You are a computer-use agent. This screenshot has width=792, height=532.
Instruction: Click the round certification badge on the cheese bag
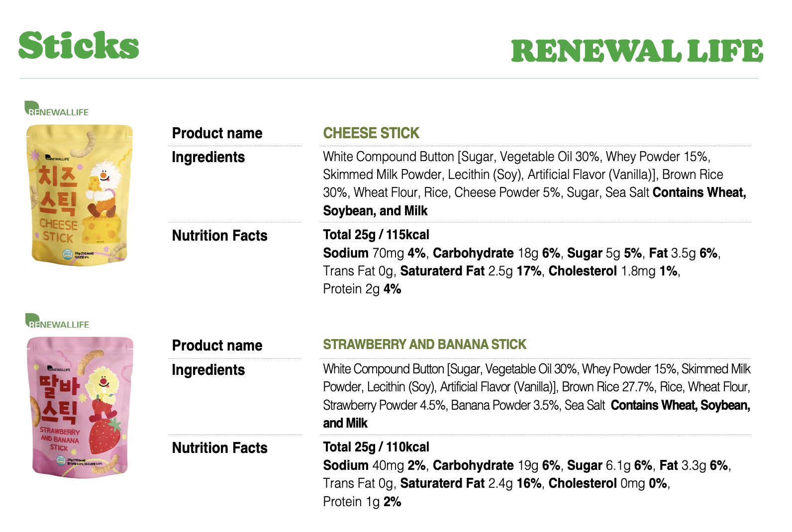pos(68,255)
